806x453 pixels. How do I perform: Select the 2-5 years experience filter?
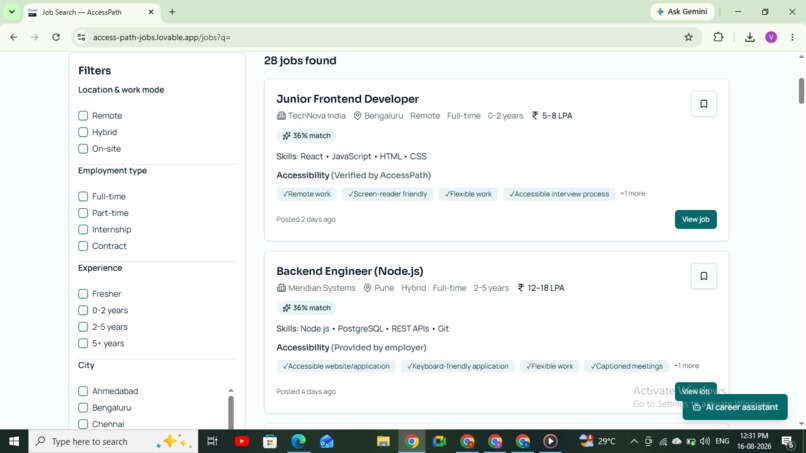point(83,327)
